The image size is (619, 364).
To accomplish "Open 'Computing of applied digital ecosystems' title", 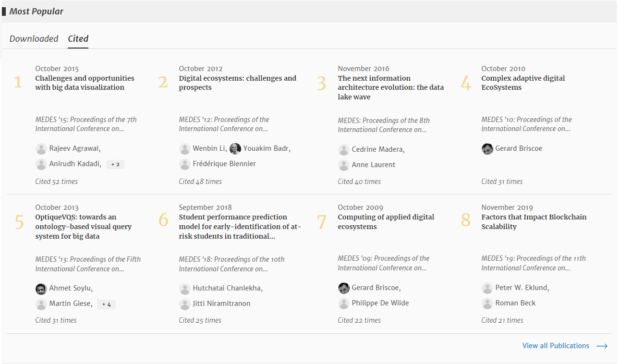I will click(x=386, y=222).
